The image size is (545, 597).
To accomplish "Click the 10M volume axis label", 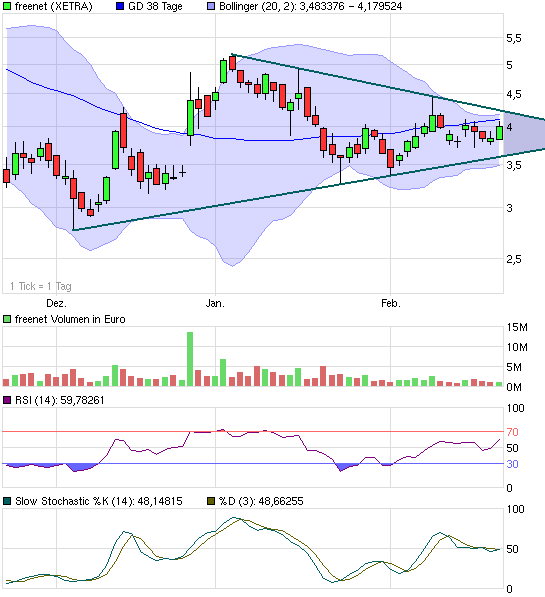I will click(x=517, y=347).
